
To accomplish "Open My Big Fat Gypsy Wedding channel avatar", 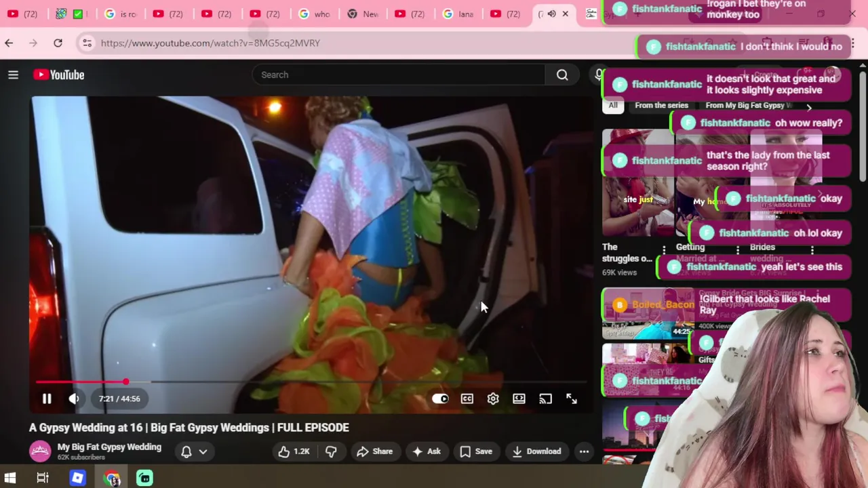I will coord(40,451).
